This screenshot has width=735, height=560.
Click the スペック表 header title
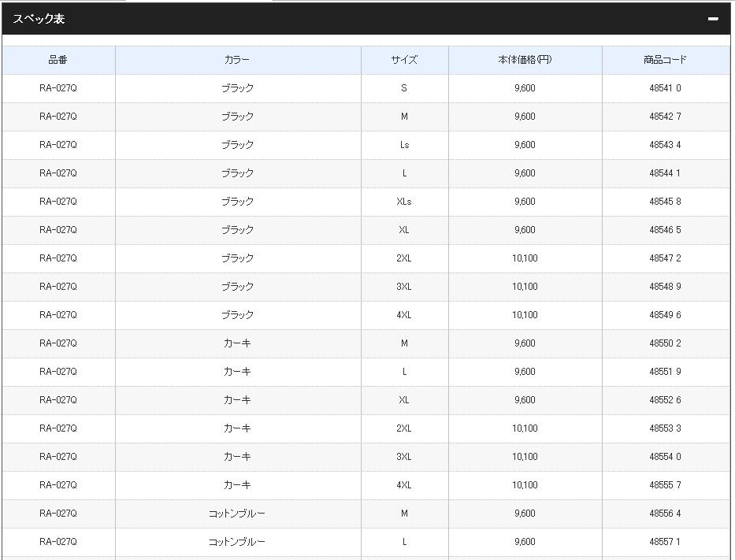tap(39, 19)
